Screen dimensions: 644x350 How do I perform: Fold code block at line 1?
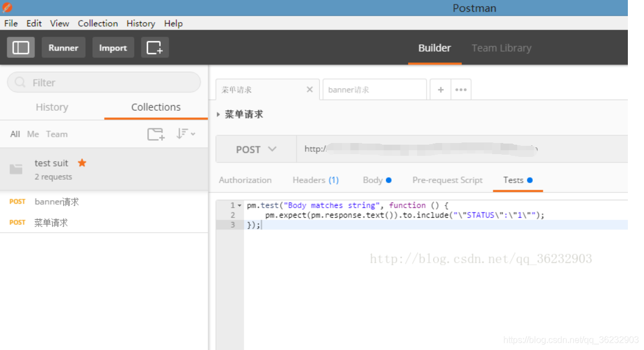click(x=240, y=205)
